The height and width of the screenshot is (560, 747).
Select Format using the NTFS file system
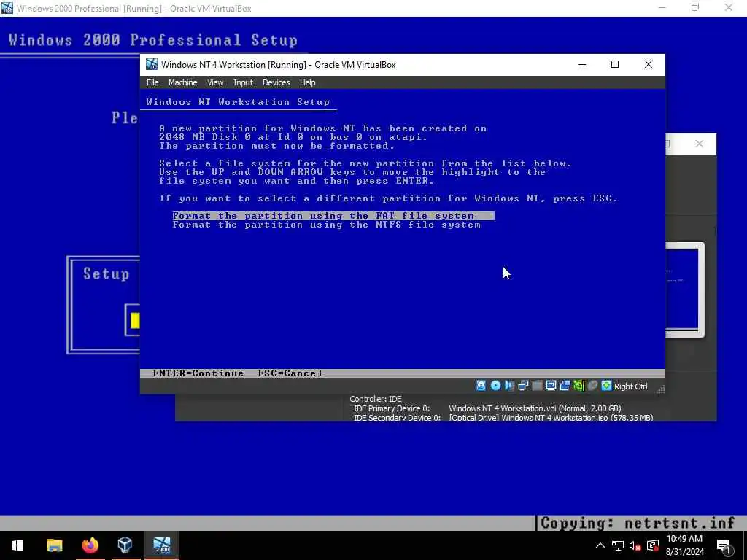pyautogui.click(x=327, y=225)
